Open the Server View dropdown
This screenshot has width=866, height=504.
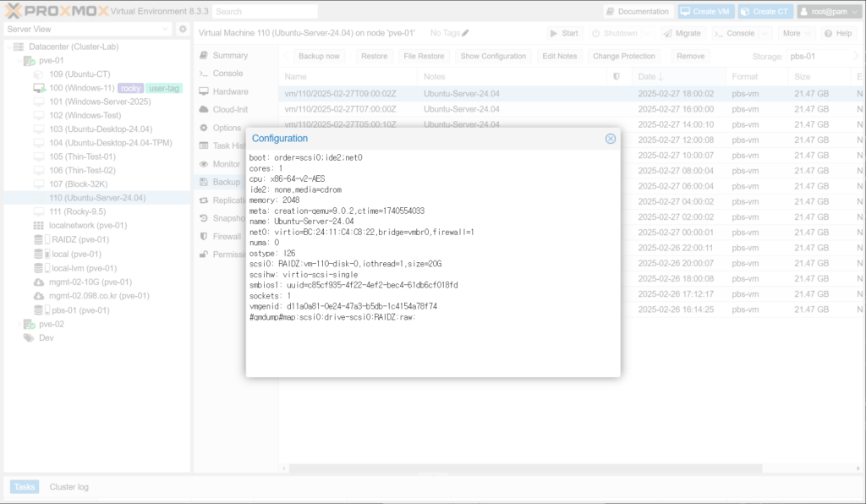pyautogui.click(x=87, y=29)
